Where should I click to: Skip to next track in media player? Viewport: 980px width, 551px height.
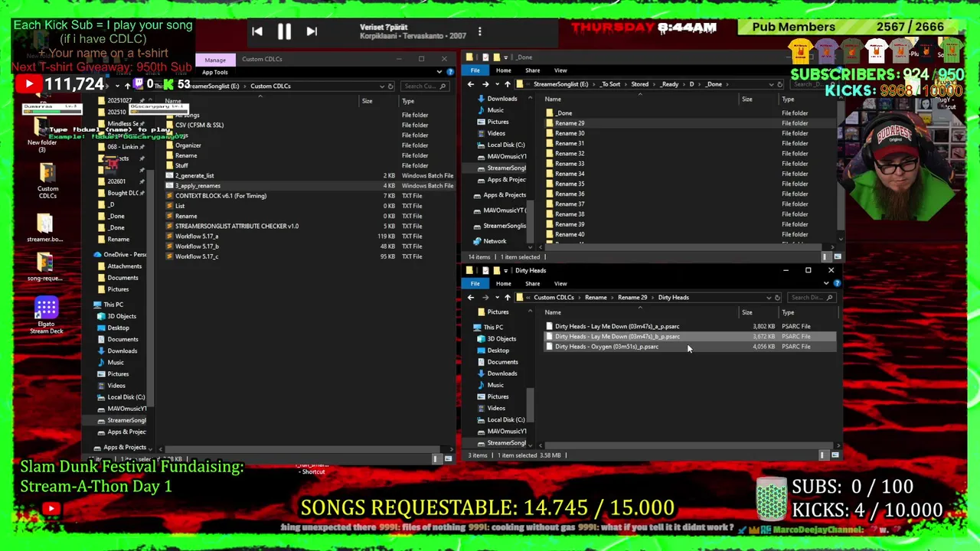312,31
